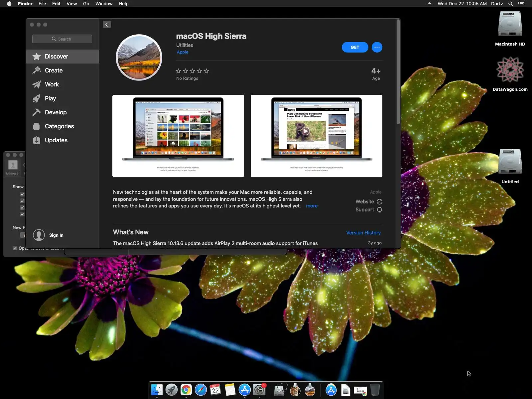Go back using the App Store back chevron

pyautogui.click(x=107, y=24)
